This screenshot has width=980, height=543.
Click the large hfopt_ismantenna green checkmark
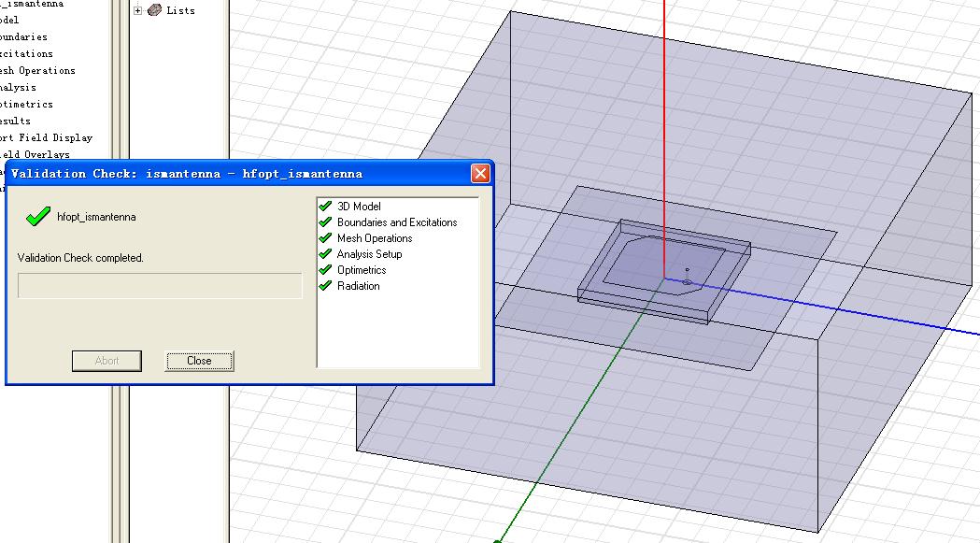[x=38, y=217]
